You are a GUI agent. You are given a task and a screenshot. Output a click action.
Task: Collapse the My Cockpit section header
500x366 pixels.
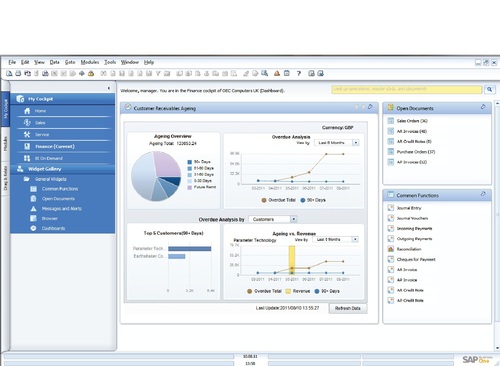(63, 99)
